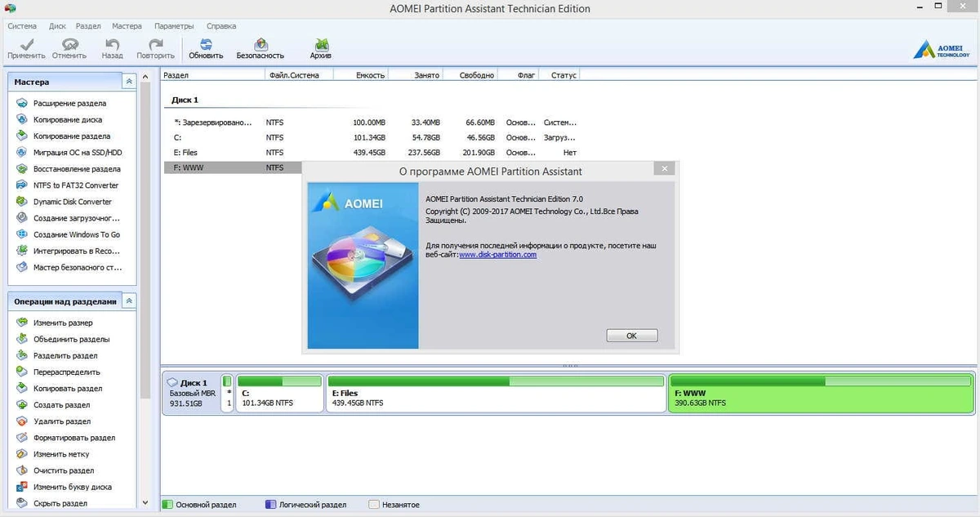Click the sidebar scrollbar up arrow
Image resolution: width=980 pixels, height=517 pixels.
[145, 76]
